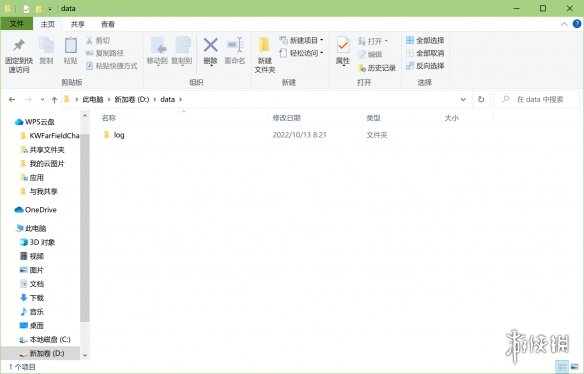The height and width of the screenshot is (374, 584).
Task: Select OneDrive in the navigation pane
Action: [x=35, y=210]
